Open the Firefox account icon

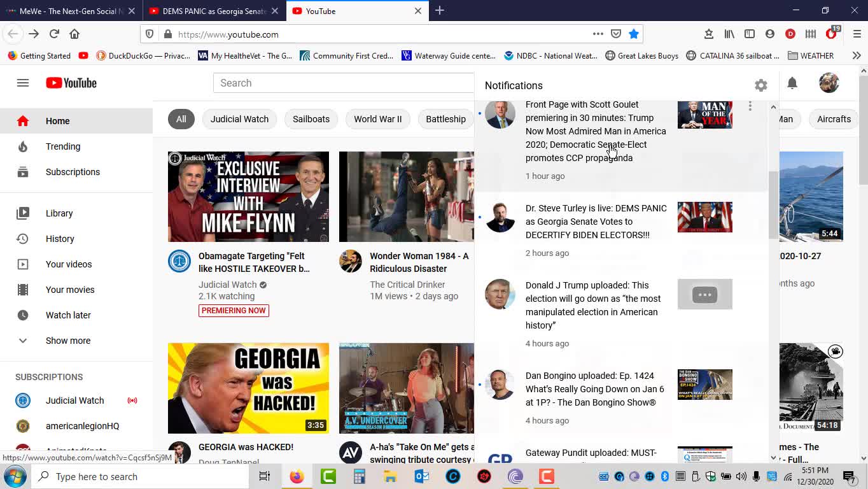(x=770, y=34)
